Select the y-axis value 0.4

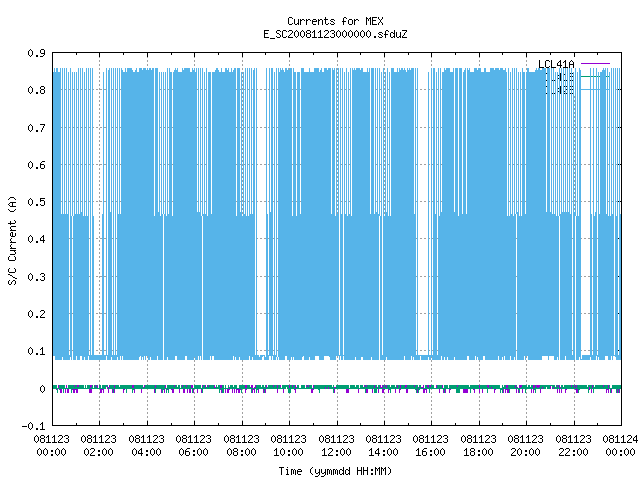pyautogui.click(x=36, y=239)
